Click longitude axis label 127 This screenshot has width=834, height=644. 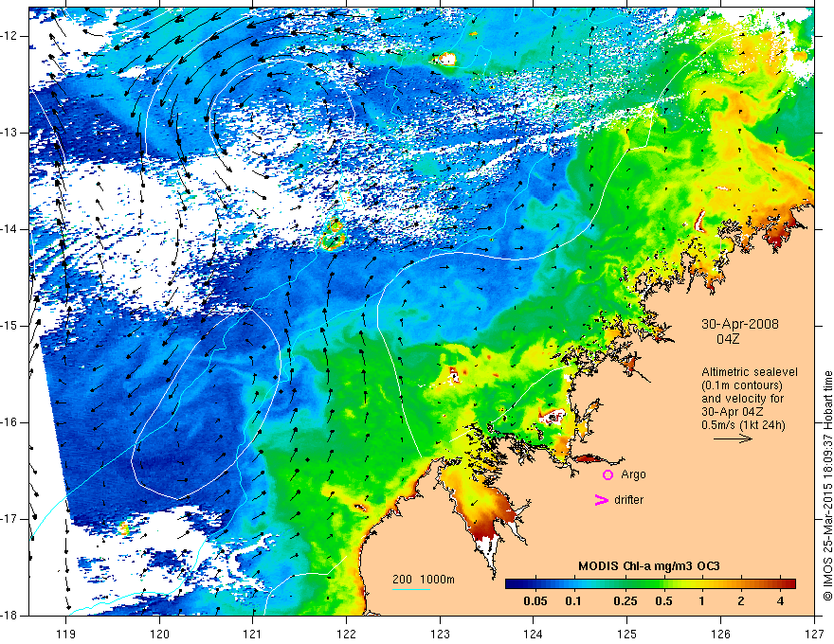click(814, 634)
